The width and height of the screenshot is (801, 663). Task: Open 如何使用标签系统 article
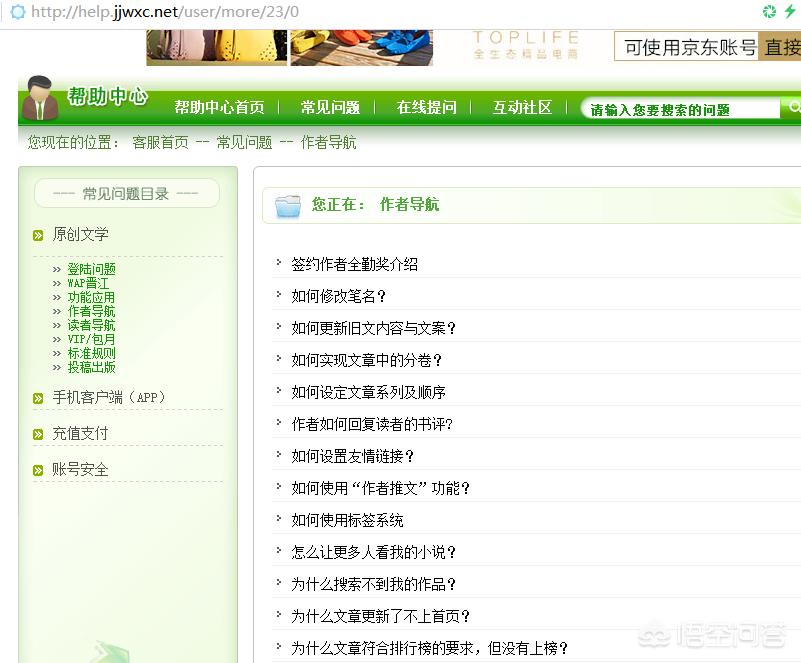[347, 520]
